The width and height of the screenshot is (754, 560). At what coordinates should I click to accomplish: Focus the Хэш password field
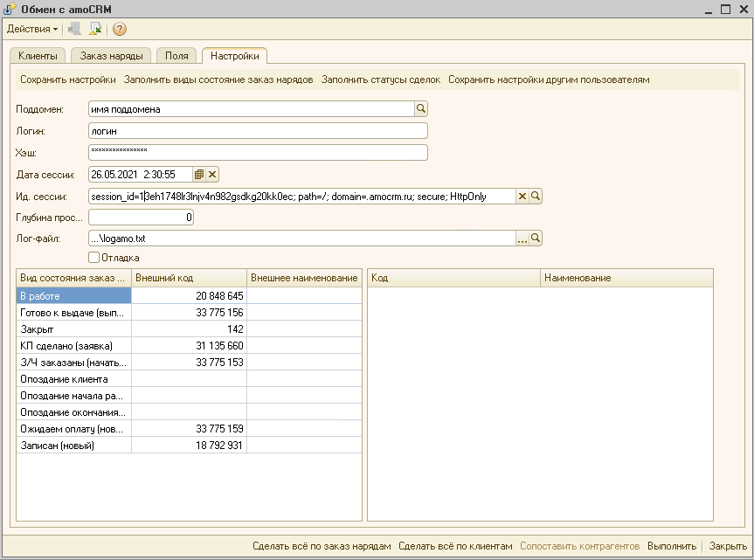[259, 152]
